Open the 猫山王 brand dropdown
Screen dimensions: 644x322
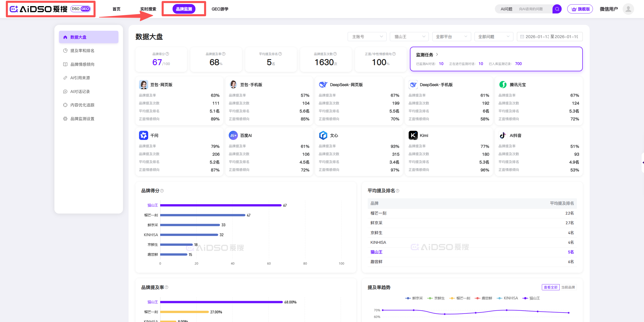pyautogui.click(x=409, y=37)
